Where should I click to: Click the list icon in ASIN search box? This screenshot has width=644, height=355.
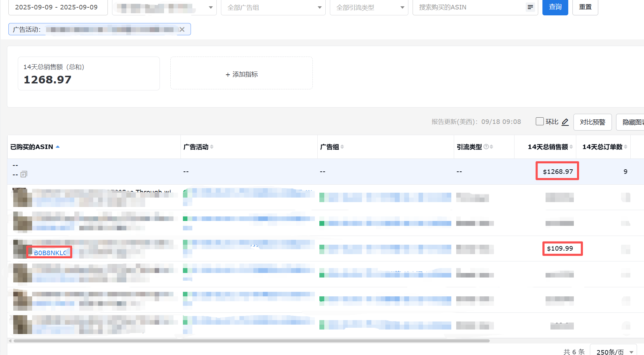click(x=530, y=7)
